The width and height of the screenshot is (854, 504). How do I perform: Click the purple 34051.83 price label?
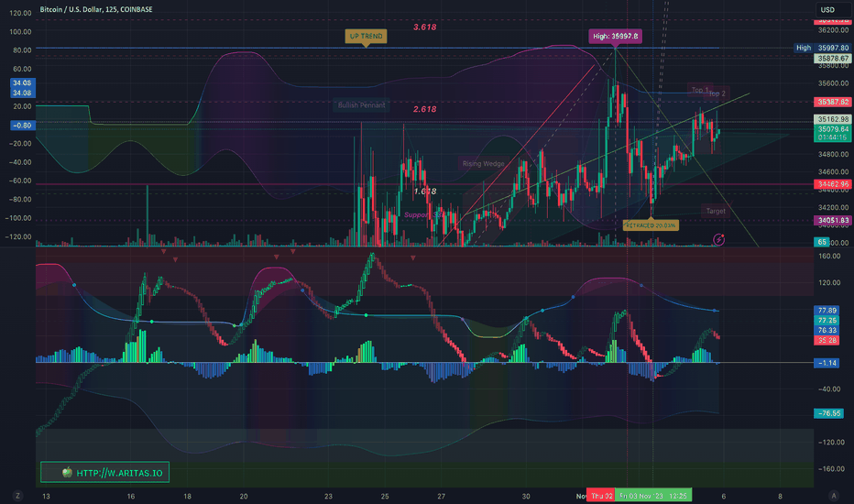point(833,220)
